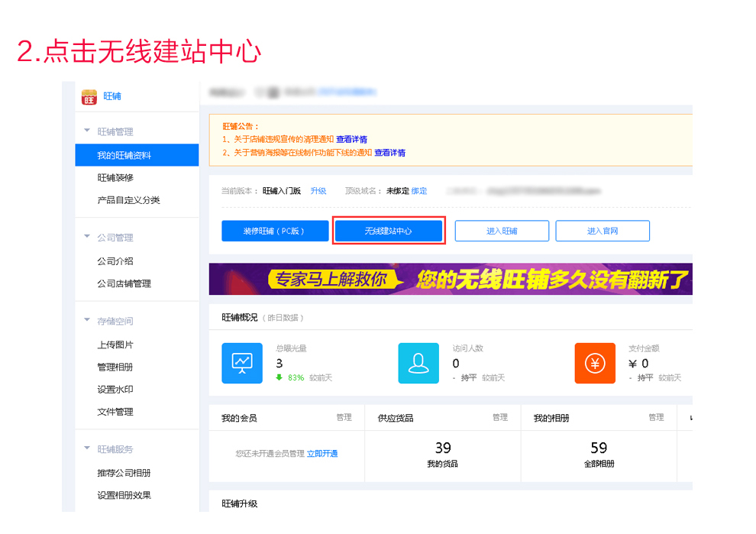This screenshot has height=534, width=756.
Task: Click the 访问人数 user icon tile
Action: (418, 363)
